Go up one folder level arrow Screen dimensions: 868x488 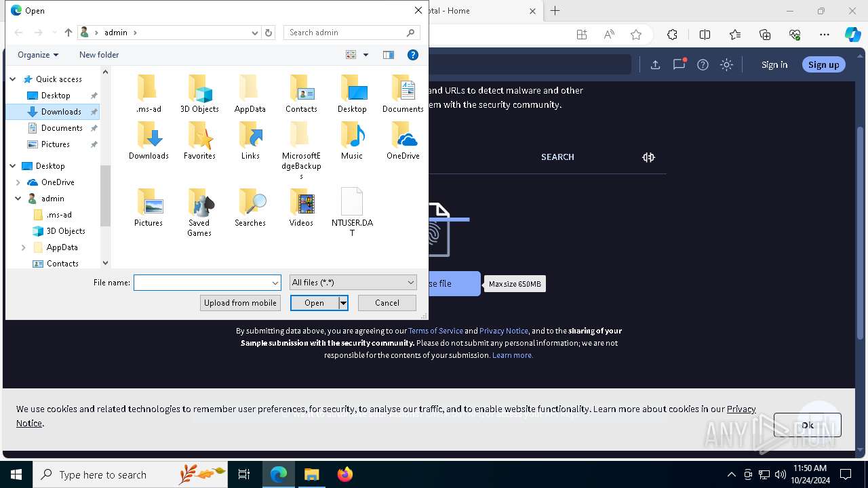[68, 33]
